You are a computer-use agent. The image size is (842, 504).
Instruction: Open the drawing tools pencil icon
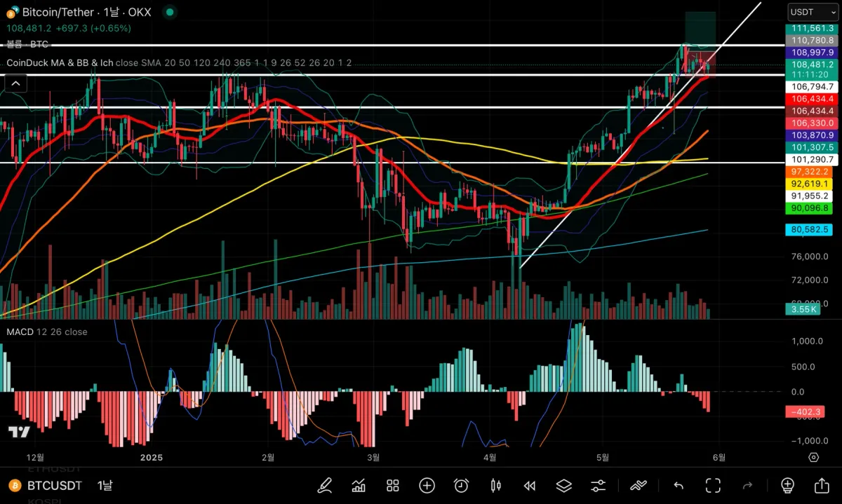[x=325, y=485]
